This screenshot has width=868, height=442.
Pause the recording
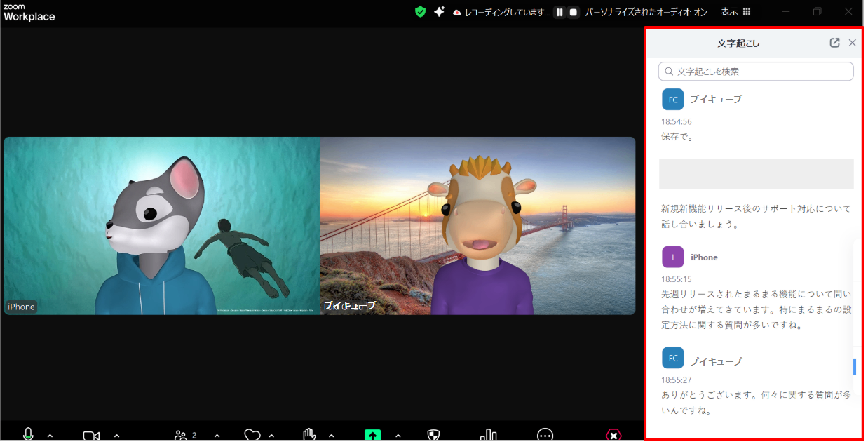[x=559, y=11]
